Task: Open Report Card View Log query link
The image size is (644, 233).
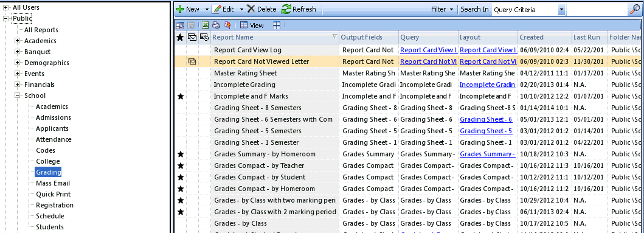Action: click(428, 50)
